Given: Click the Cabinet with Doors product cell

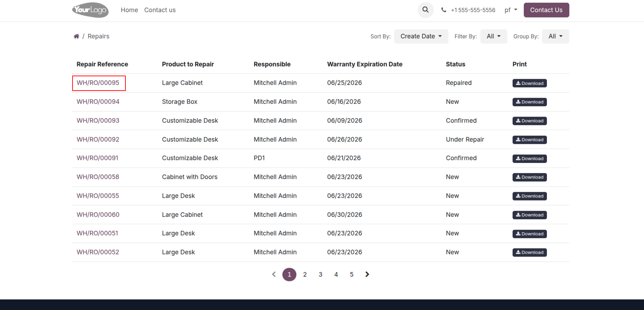Looking at the screenshot, I should [190, 177].
